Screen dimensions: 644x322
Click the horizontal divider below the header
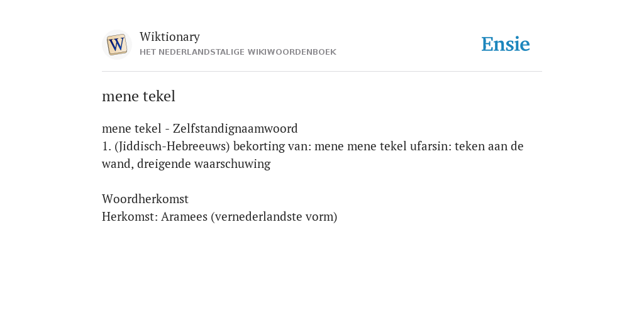click(322, 72)
